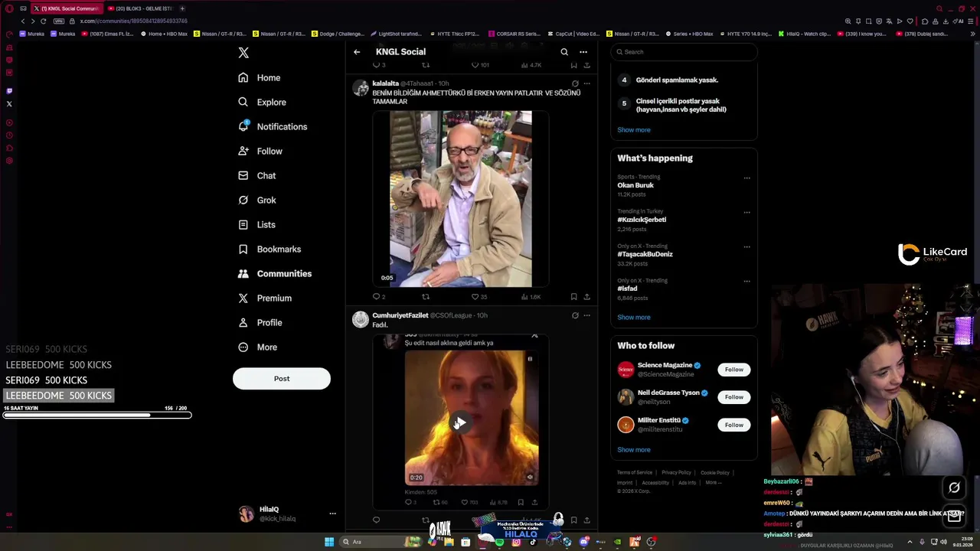980x551 pixels.
Task: Switch to the BLOK3 browser tab
Action: 141,8
